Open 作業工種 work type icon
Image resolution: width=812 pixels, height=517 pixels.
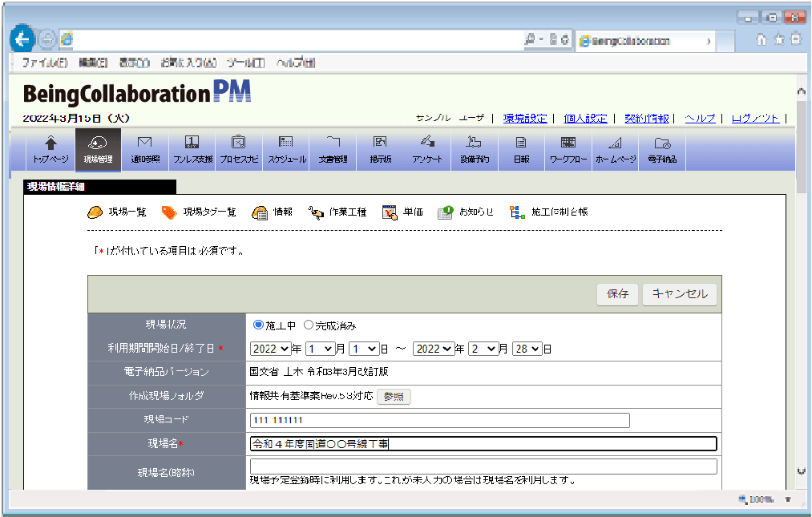coord(315,212)
